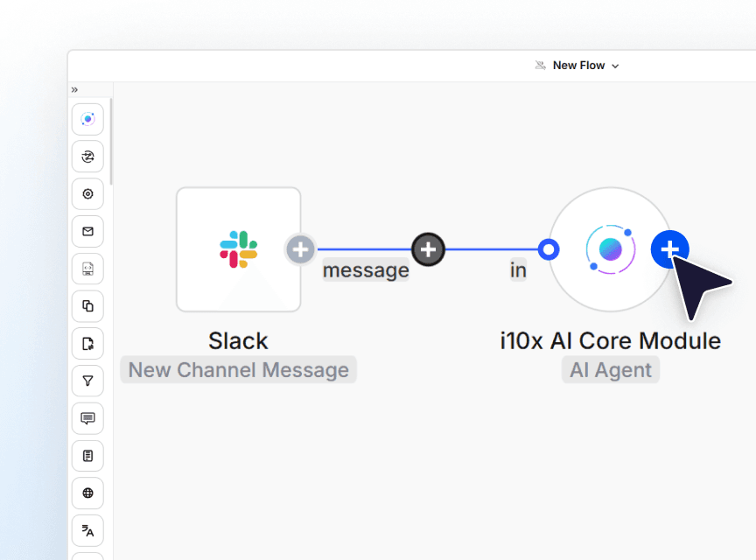The height and width of the screenshot is (560, 756).
Task: Click the AI Agent tag under the module
Action: (610, 369)
